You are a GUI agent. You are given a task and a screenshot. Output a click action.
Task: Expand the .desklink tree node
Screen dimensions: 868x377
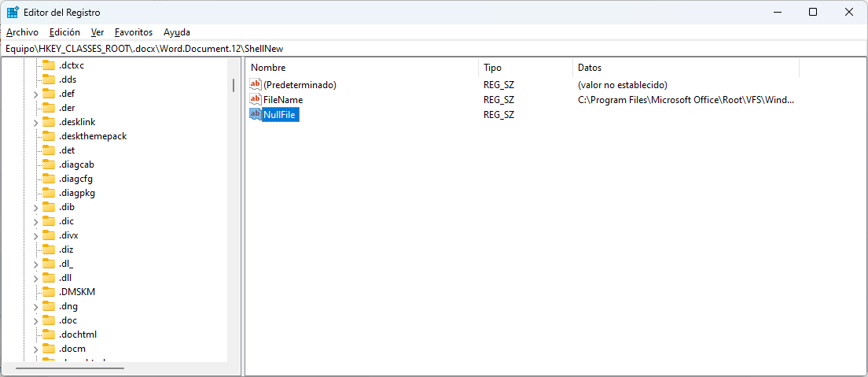click(x=35, y=122)
